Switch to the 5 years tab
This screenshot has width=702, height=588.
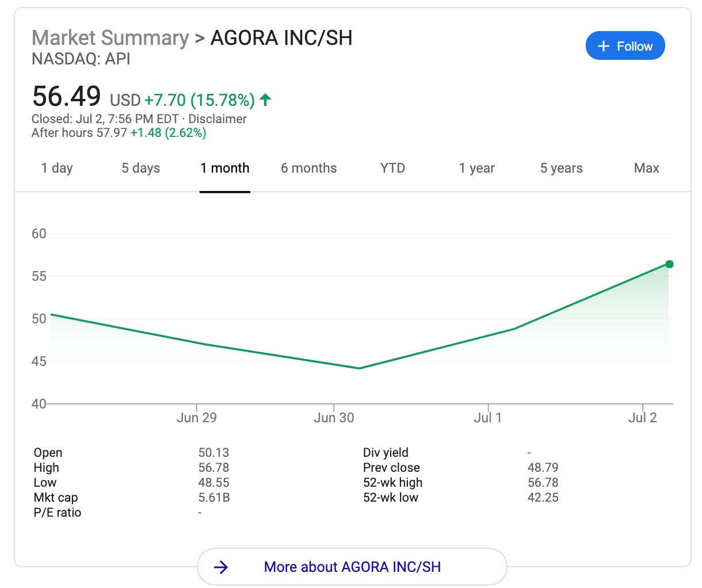(x=562, y=168)
